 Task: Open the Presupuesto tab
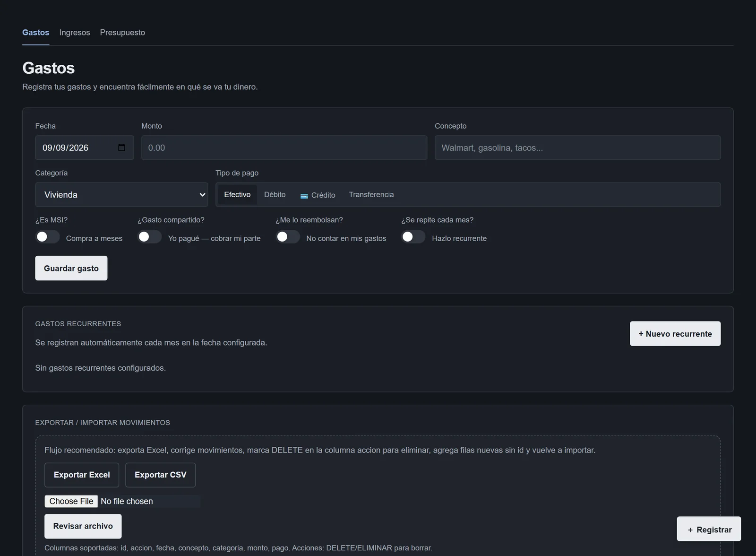click(x=122, y=33)
